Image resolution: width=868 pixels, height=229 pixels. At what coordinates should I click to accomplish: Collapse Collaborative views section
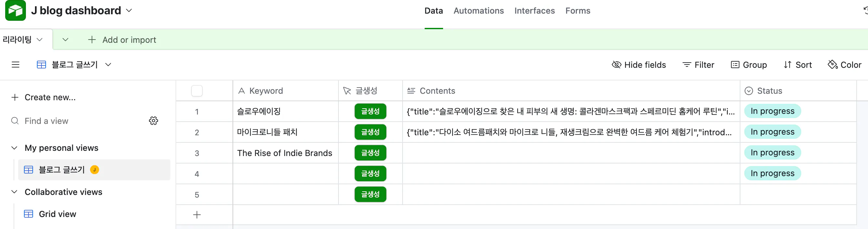(15, 192)
